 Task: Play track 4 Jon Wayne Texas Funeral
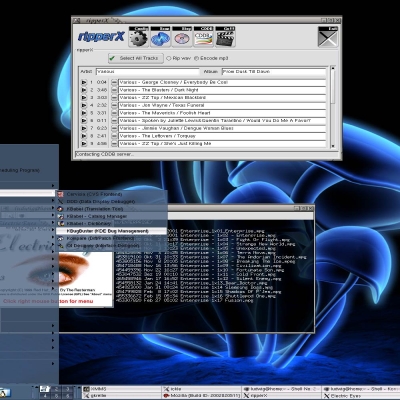tap(84, 105)
